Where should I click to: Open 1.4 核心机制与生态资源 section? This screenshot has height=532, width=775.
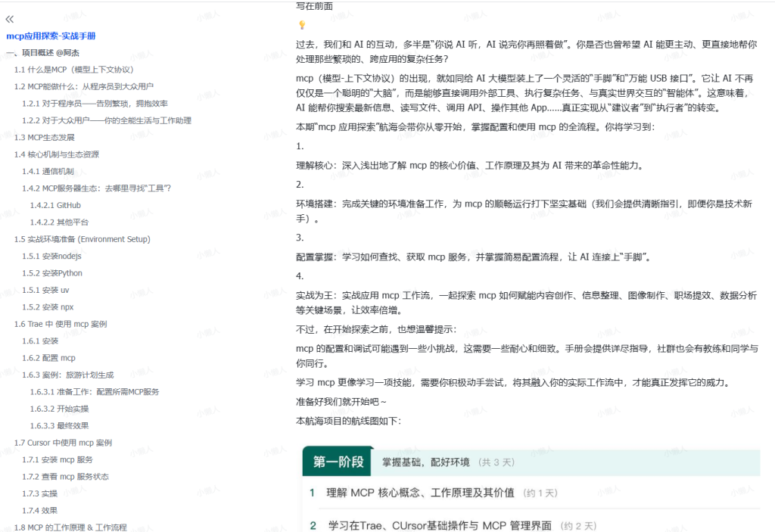pyautogui.click(x=56, y=154)
